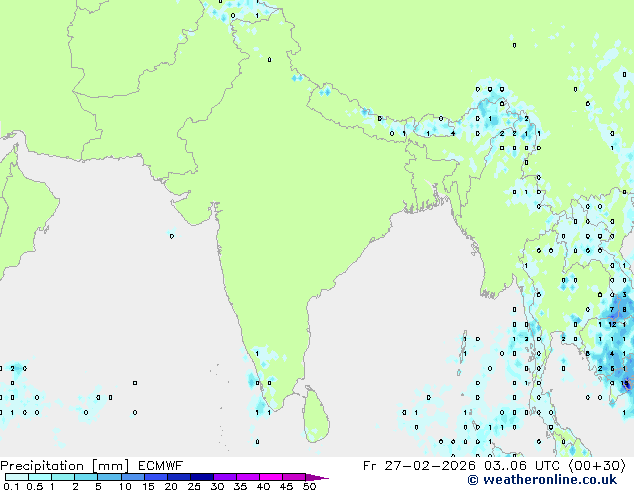Click the legend value label '50'
This screenshot has height=490, width=634.
tap(309, 486)
